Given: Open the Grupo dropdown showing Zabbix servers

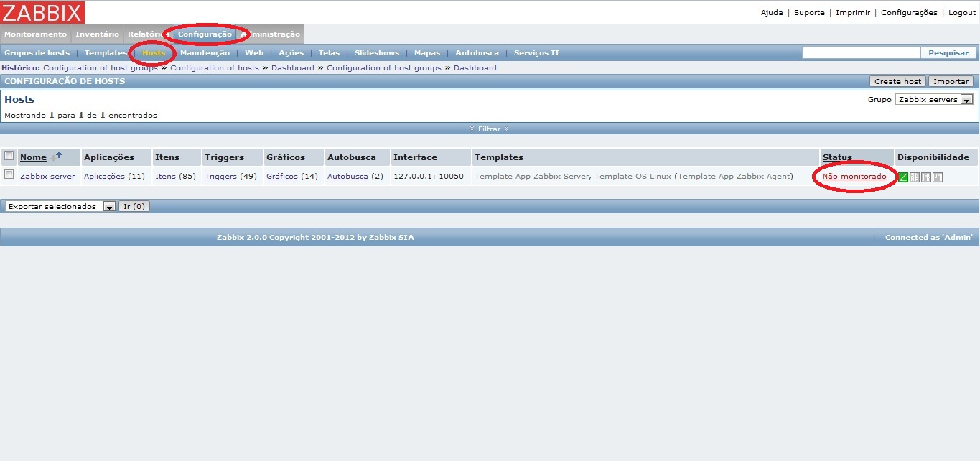Looking at the screenshot, I should tap(933, 100).
